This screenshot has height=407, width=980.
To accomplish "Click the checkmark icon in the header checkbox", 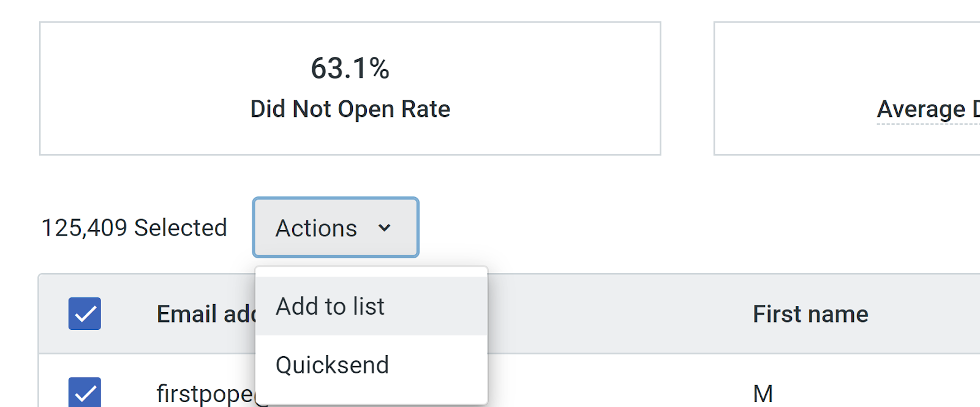I will 85,315.
